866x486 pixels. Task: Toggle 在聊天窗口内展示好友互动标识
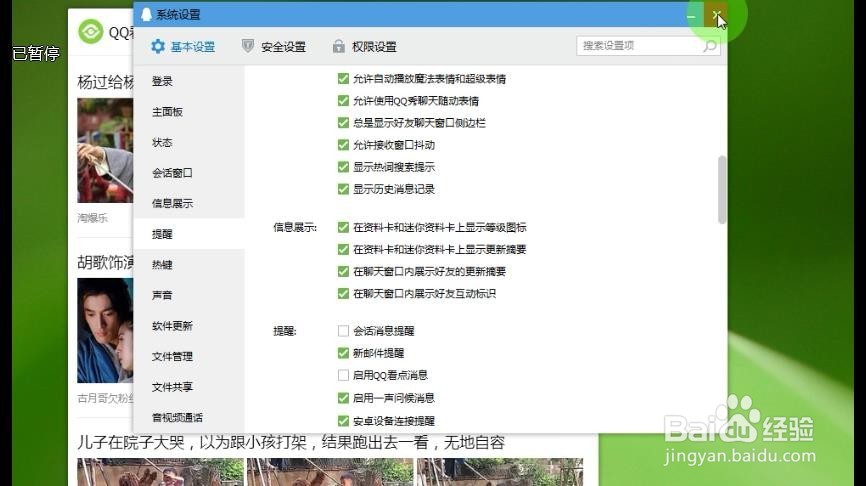click(343, 293)
